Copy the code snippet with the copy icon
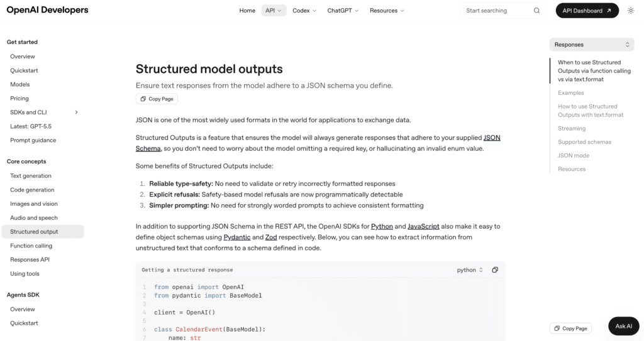The image size is (644, 341). (x=495, y=269)
